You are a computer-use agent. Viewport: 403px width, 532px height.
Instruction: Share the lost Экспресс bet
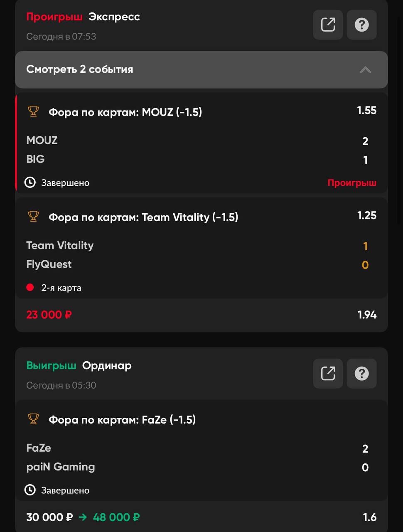(x=328, y=25)
